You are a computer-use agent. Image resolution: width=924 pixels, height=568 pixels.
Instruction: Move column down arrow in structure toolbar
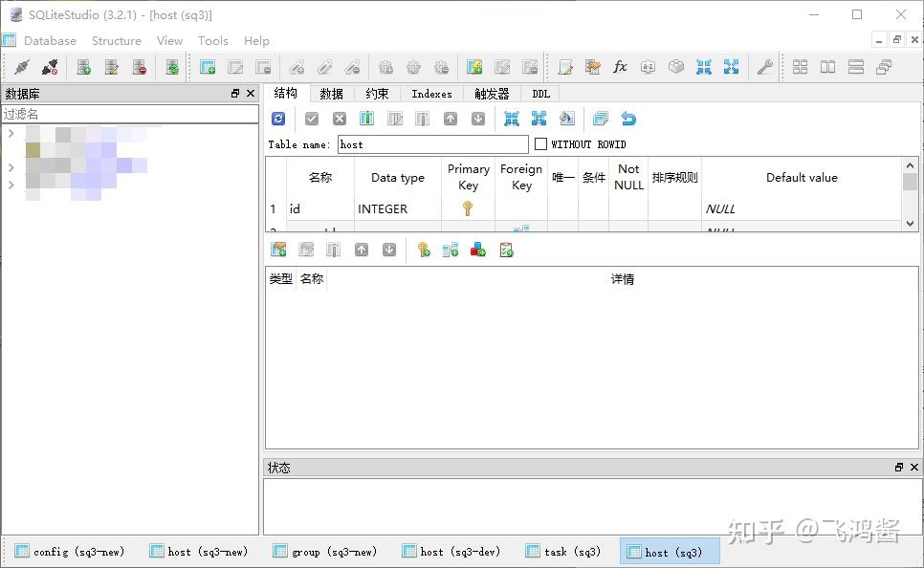(x=478, y=119)
